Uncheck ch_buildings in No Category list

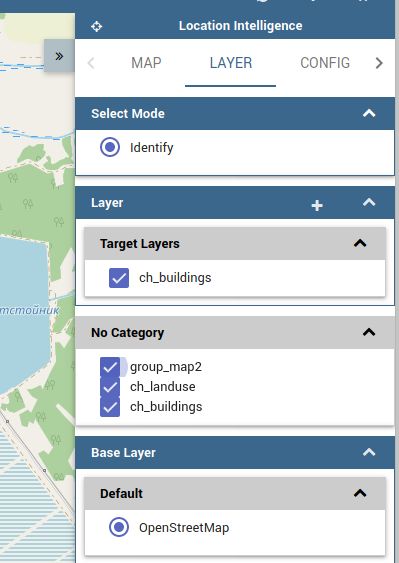[x=110, y=407]
